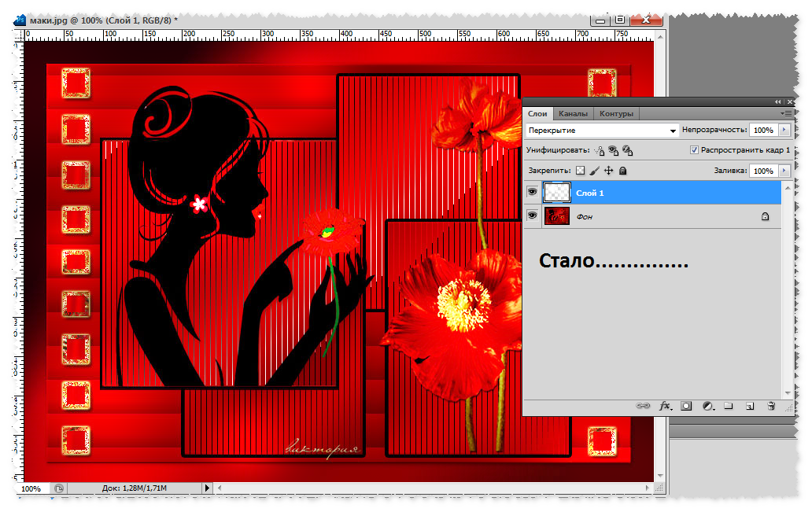
Task: Close the маки.jpg document window
Action: pos(646,20)
